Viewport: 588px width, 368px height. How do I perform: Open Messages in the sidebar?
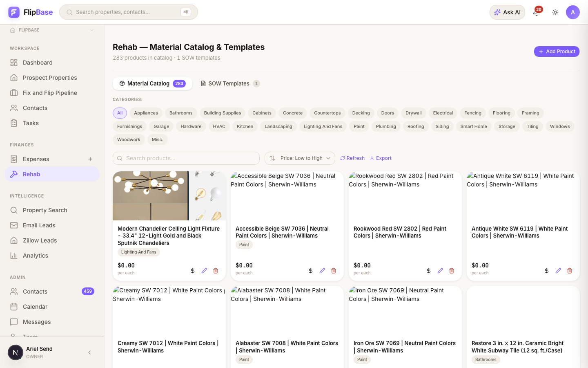tap(52, 322)
